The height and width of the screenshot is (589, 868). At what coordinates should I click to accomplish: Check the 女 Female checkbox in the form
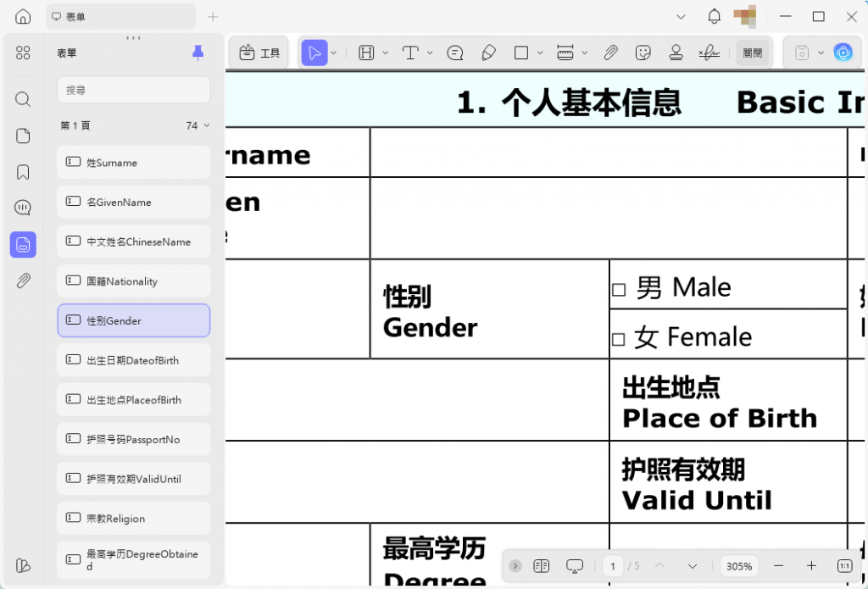tap(620, 336)
